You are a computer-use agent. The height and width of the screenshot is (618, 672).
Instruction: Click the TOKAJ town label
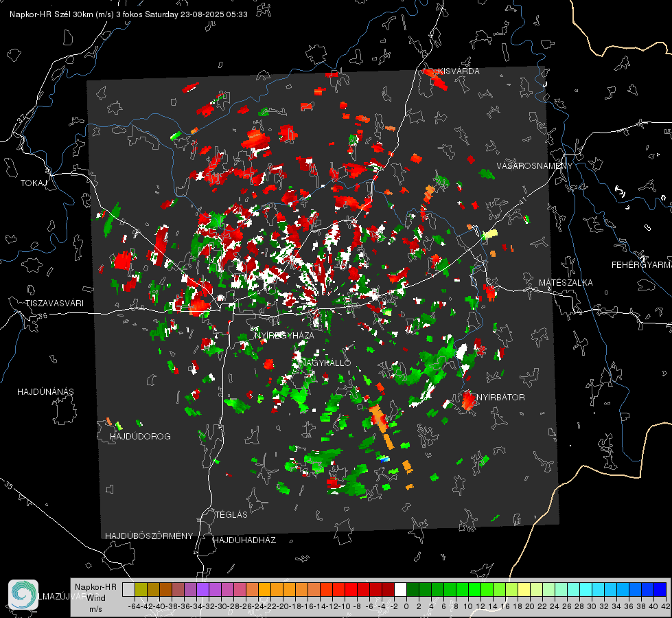34,183
